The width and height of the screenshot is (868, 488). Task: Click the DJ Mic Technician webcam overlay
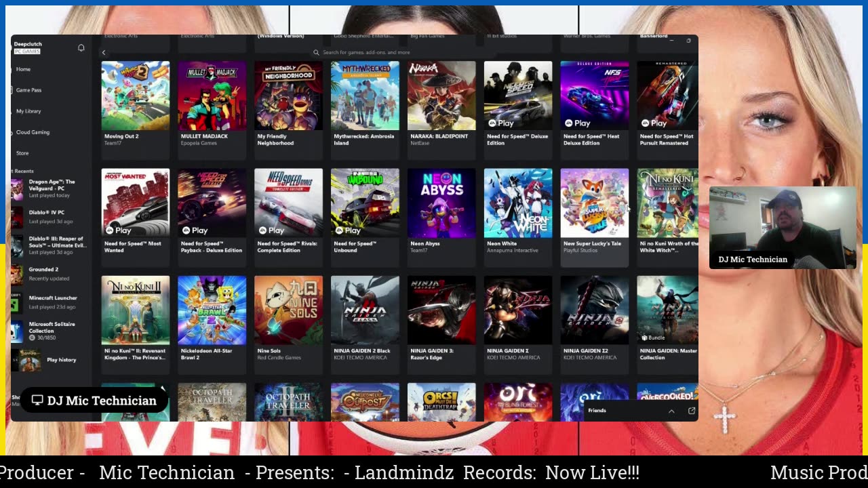pos(783,228)
